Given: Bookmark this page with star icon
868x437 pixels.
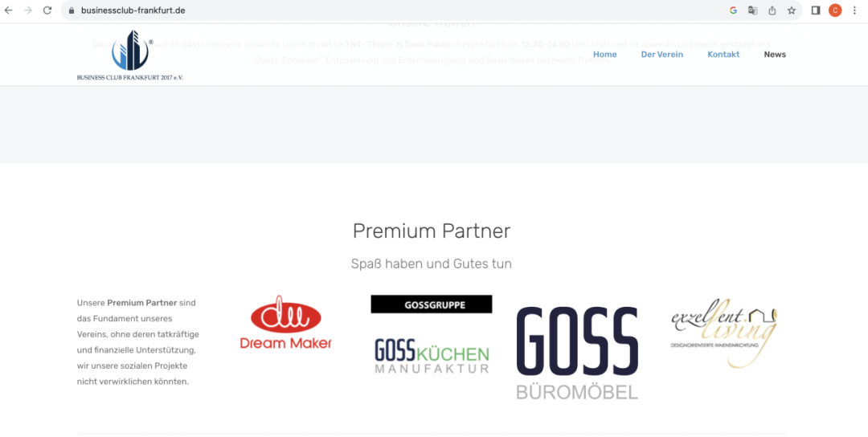Looking at the screenshot, I should click(792, 10).
